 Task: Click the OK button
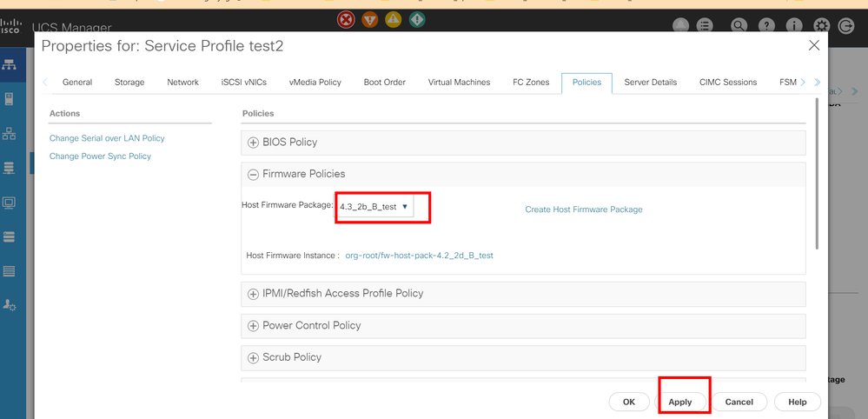click(629, 402)
